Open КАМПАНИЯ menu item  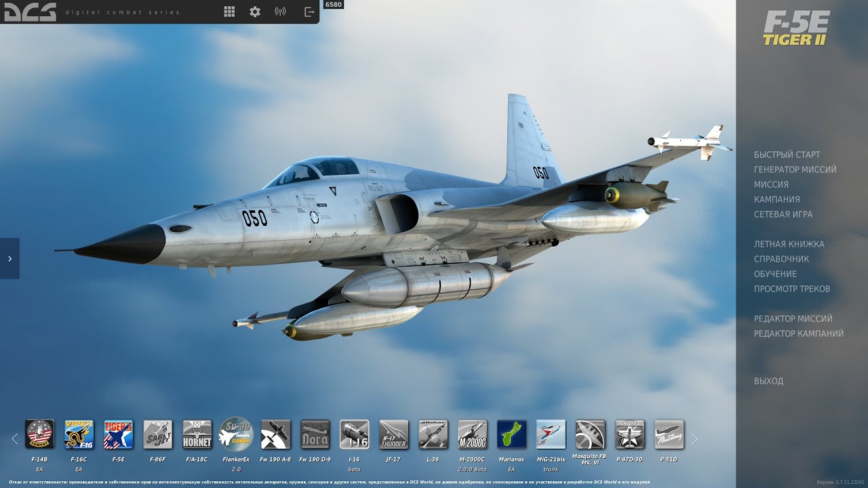pos(777,199)
